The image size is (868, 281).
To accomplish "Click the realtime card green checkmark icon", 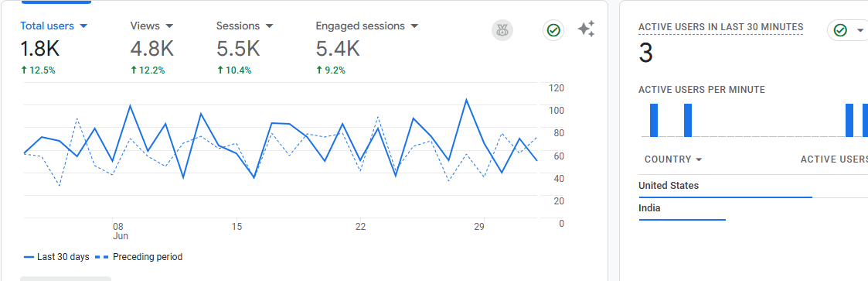I will pyautogui.click(x=840, y=30).
